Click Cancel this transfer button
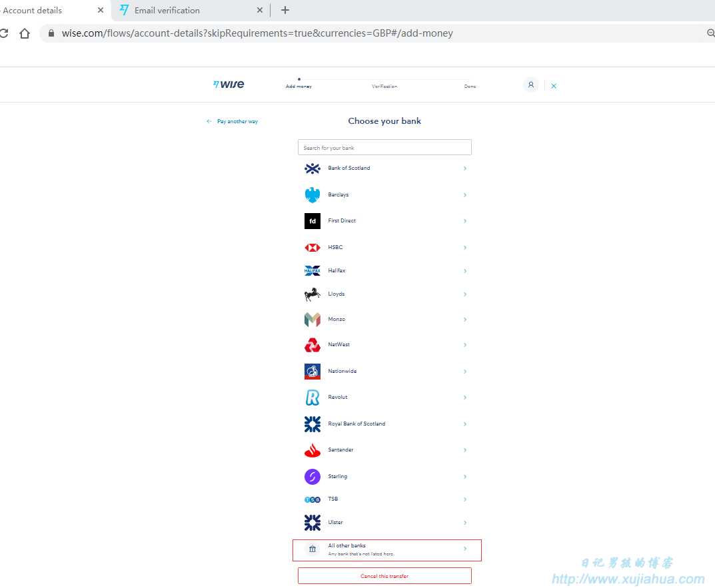This screenshot has height=588, width=715. (x=385, y=576)
